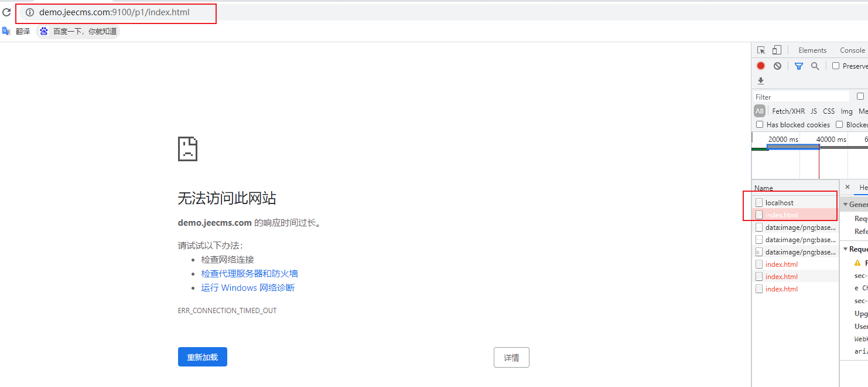Switch to the Elements tab
Viewport: 868px width, 387px height.
[x=812, y=50]
